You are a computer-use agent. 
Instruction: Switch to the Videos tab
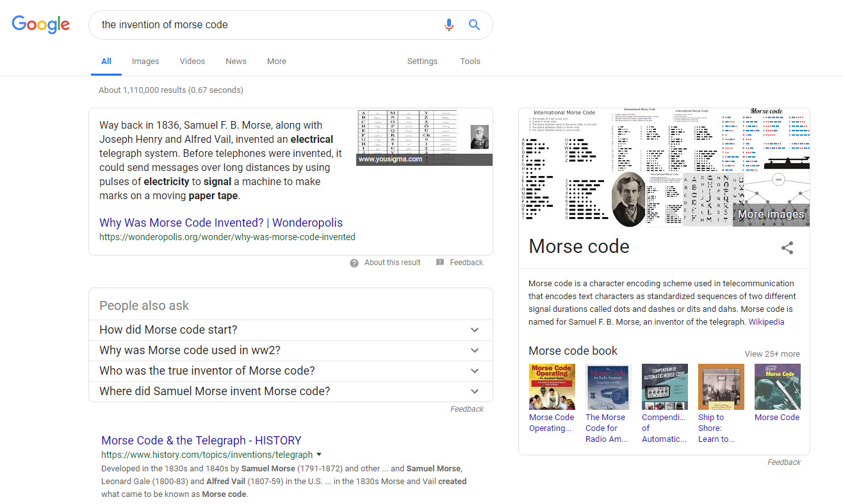coord(192,61)
